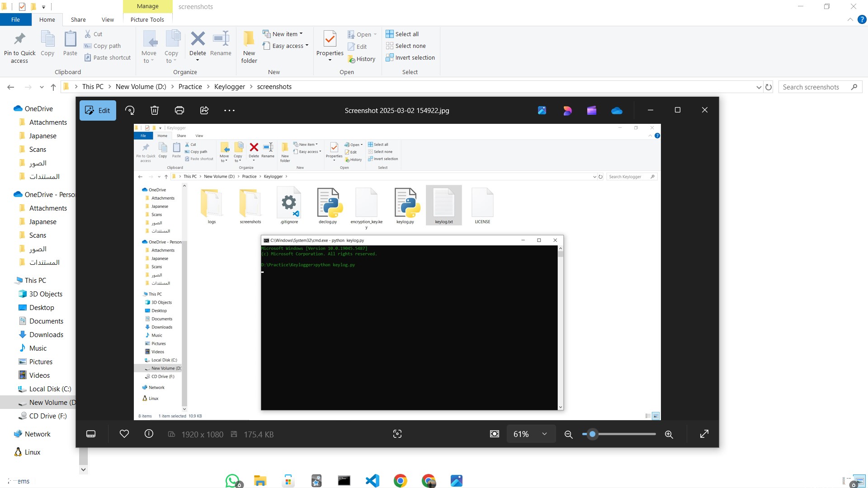Mark photo as favorite with heart icon
This screenshot has height=488, width=868.
124,434
